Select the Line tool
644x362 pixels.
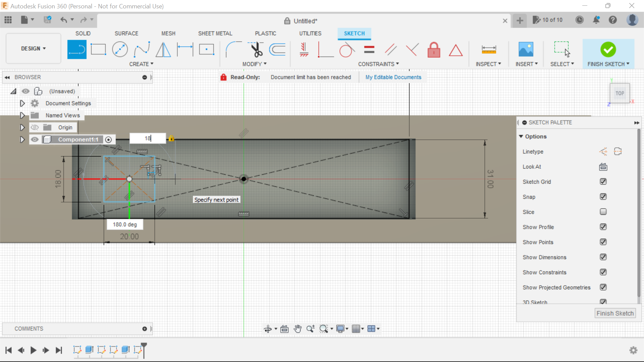point(77,49)
